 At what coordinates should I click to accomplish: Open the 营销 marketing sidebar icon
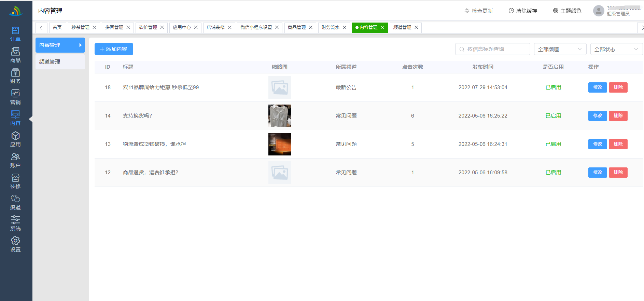15,97
